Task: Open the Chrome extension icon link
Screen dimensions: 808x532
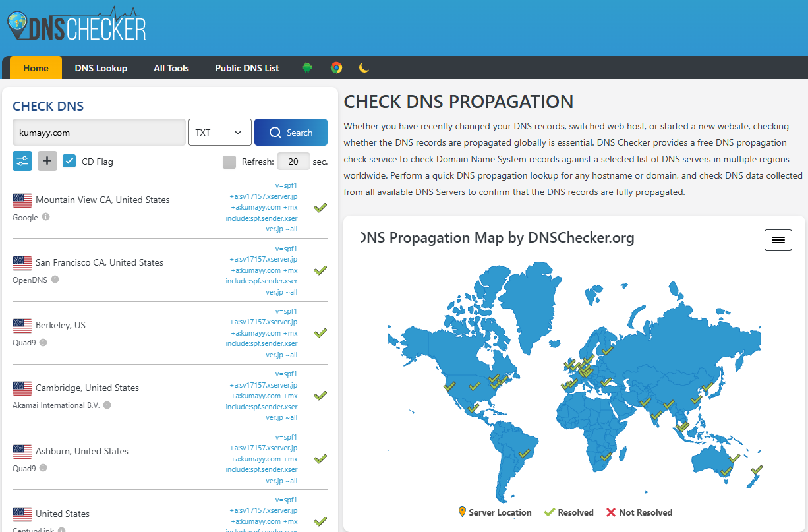Action: pyautogui.click(x=336, y=67)
